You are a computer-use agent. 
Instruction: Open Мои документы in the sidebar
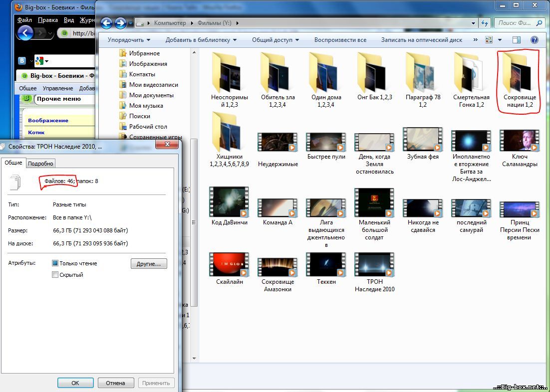pyautogui.click(x=146, y=95)
